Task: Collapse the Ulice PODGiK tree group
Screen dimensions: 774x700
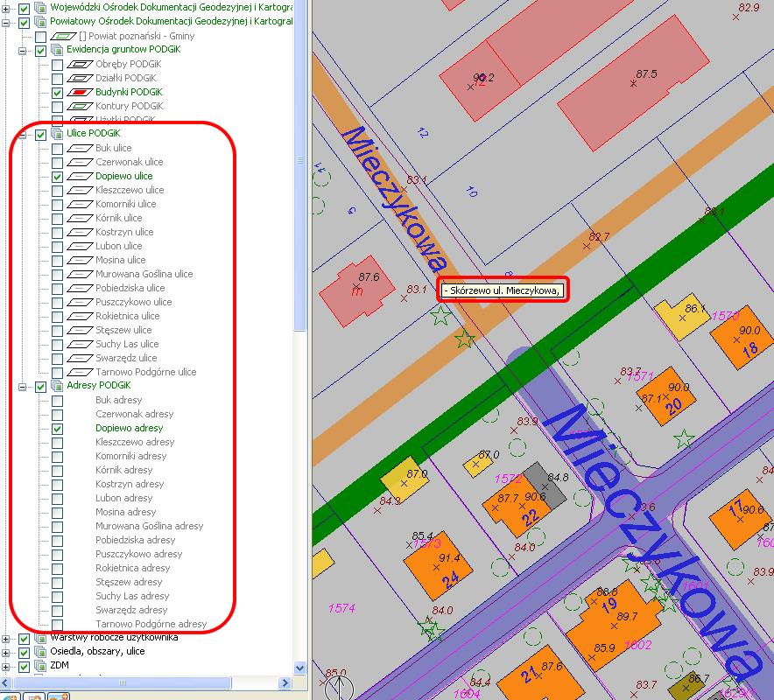Action: pyautogui.click(x=24, y=134)
